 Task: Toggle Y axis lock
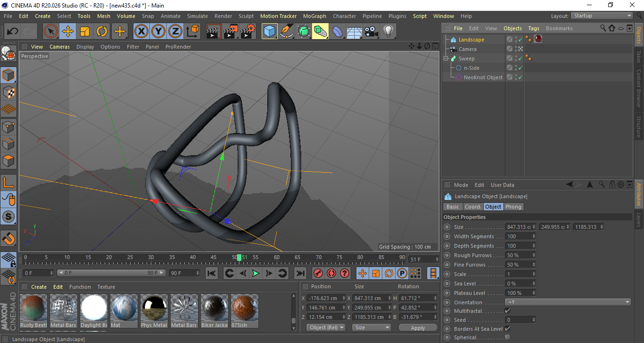158,32
